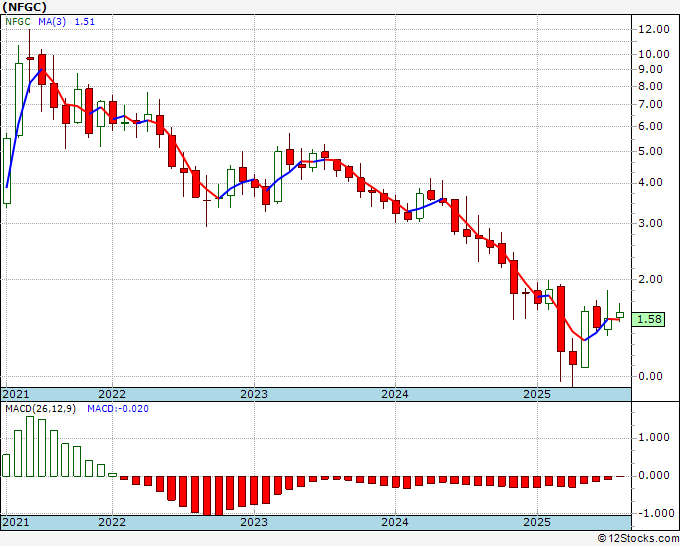Click the 1.000 MACD axis label
The image size is (680, 546).
click(654, 438)
